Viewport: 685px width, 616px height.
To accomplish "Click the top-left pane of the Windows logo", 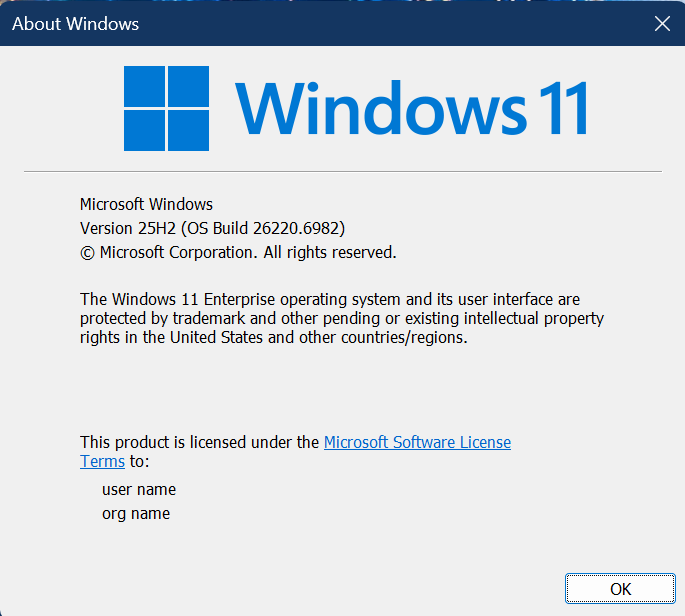I will [x=144, y=86].
